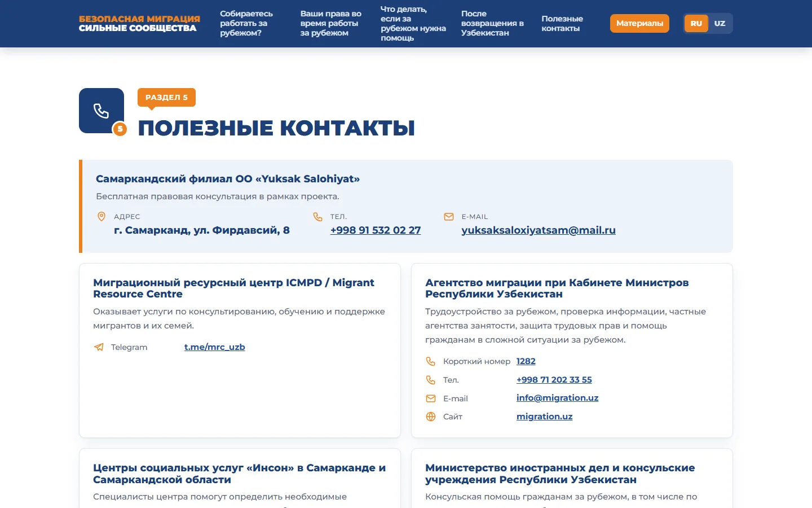Click heading Министерство иностранных дел и консульские учреждения
Image resolution: width=812 pixels, height=508 pixels.
click(x=560, y=474)
